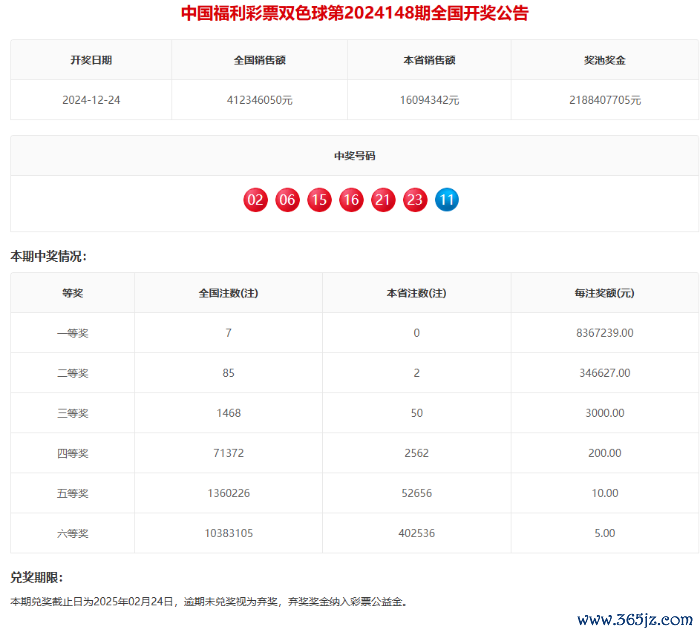
Task: Click the 本省销售额 column header
Action: (x=429, y=60)
